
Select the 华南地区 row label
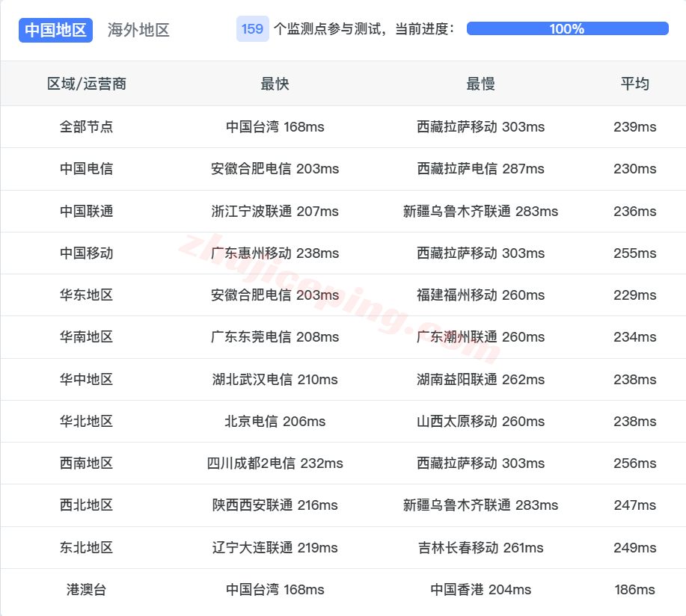87,337
